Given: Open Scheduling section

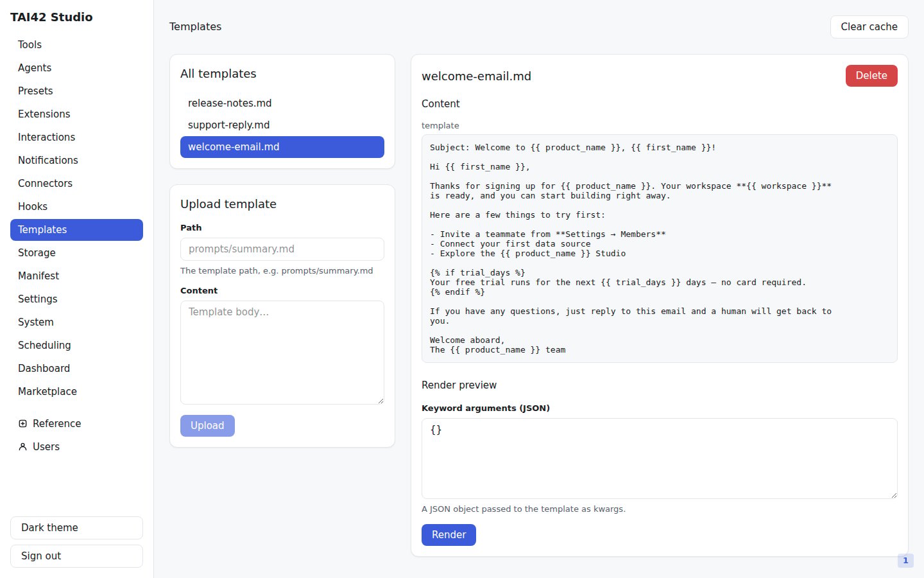Looking at the screenshot, I should coord(76,346).
